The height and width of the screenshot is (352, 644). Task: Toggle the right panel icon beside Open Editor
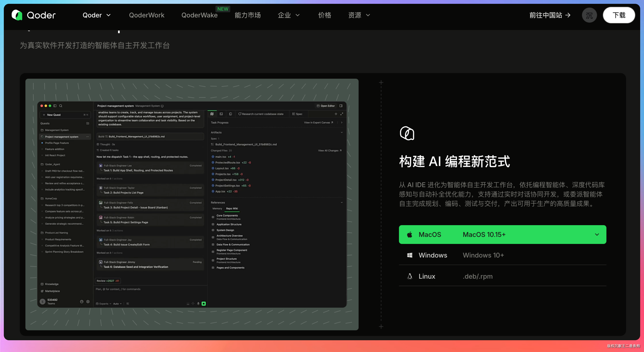341,106
